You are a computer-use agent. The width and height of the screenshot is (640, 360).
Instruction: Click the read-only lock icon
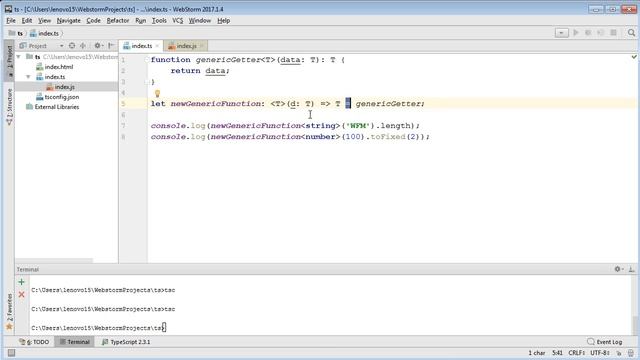pyautogui.click(x=619, y=353)
